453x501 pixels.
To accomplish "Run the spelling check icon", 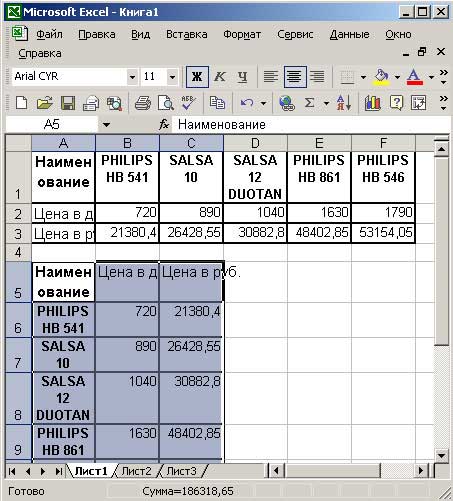I will 188,103.
